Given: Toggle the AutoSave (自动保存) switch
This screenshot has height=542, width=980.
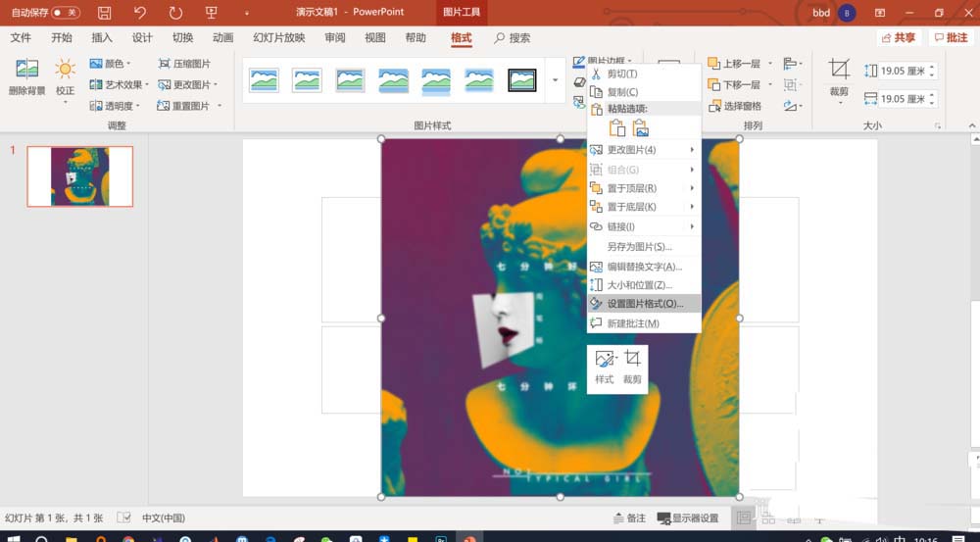Looking at the screenshot, I should pos(65,13).
